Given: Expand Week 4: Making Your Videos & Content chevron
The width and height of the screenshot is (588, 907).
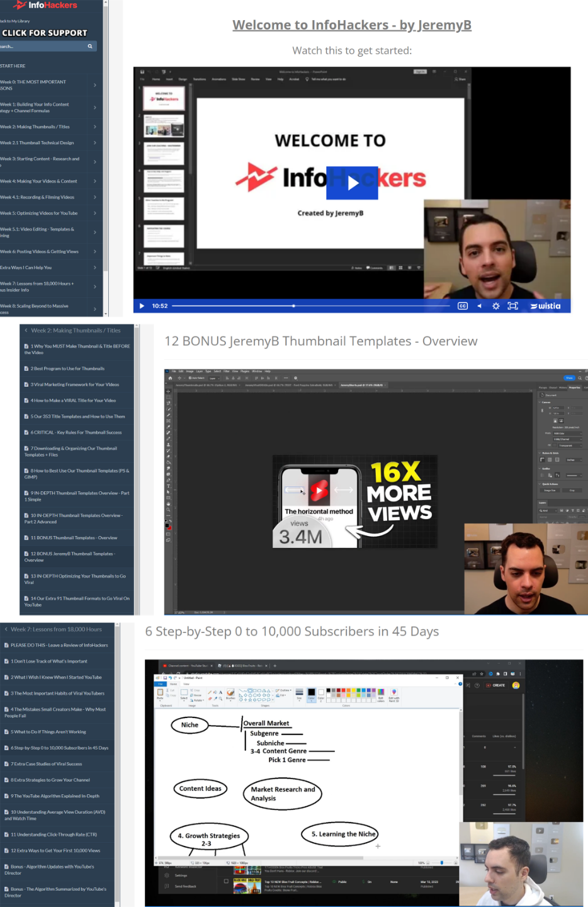Looking at the screenshot, I should (95, 181).
